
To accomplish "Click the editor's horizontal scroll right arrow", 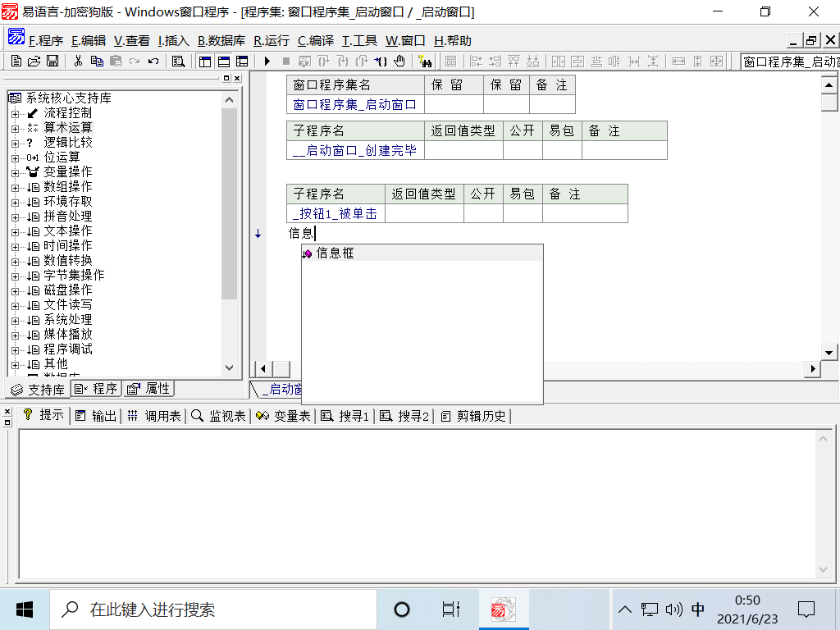I will pyautogui.click(x=813, y=368).
